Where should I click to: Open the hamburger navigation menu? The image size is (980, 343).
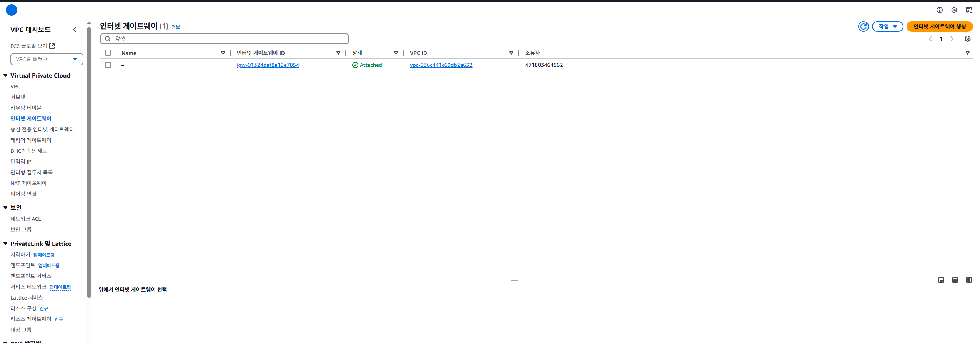click(x=12, y=10)
